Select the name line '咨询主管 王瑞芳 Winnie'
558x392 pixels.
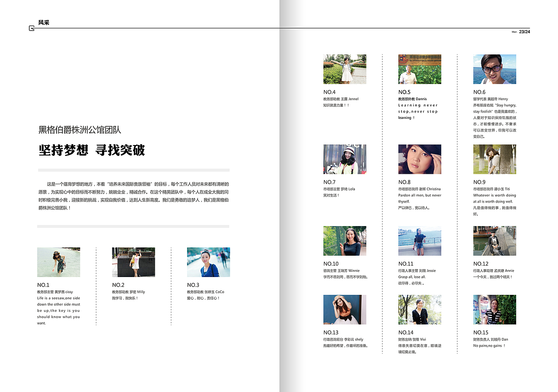(x=341, y=270)
